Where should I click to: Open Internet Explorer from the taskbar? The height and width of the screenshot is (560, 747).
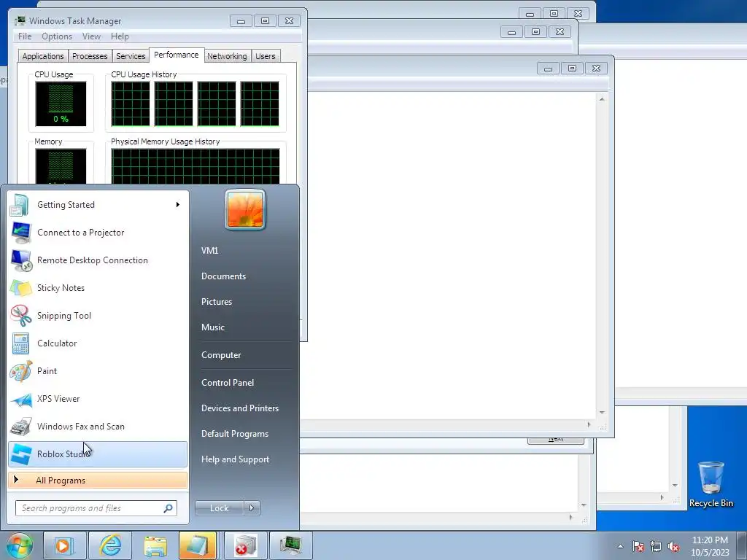coord(110,545)
